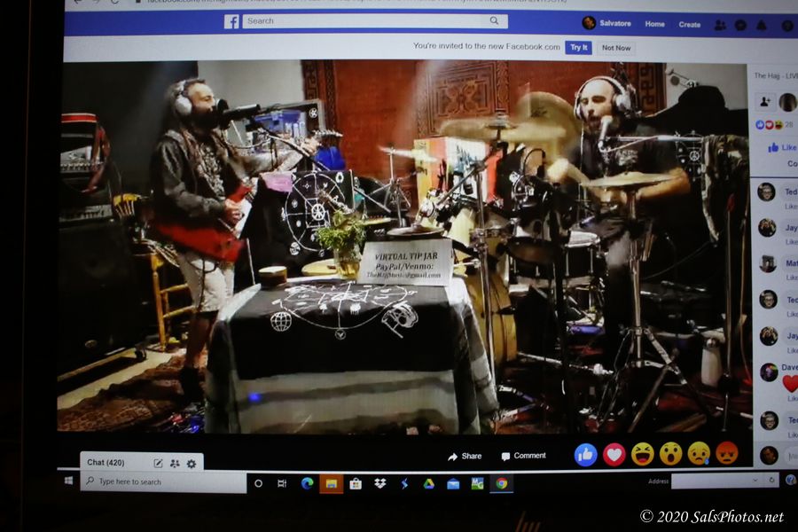Open chat settings gear icon
798x532 pixels.
coord(192,463)
